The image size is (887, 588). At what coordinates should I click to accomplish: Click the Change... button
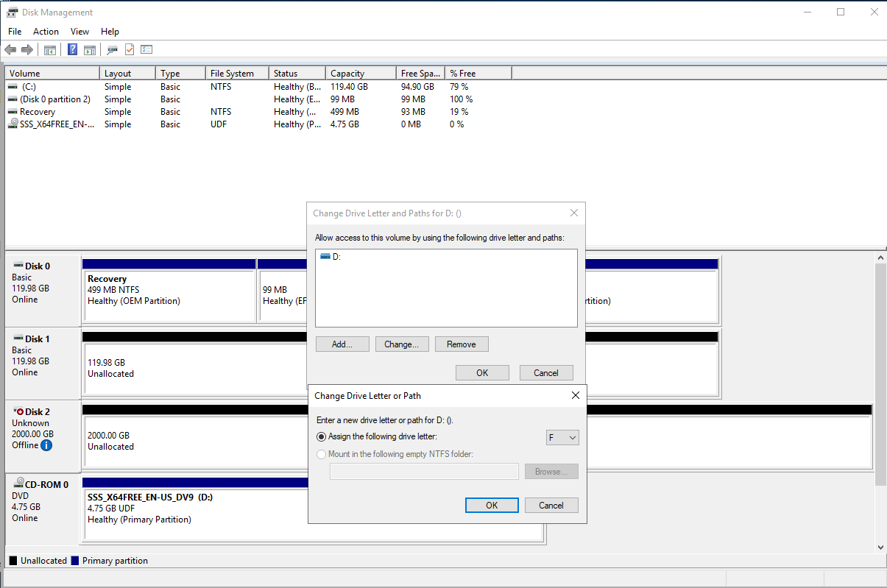pyautogui.click(x=402, y=344)
